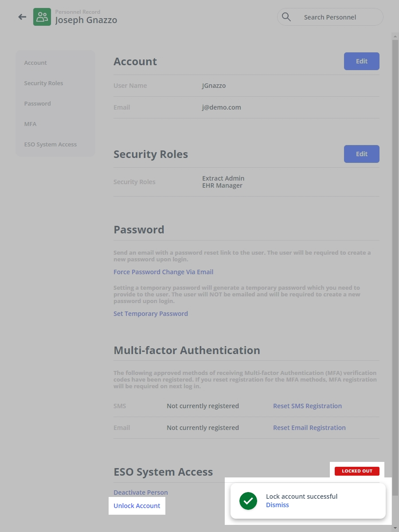This screenshot has width=399, height=532.
Task: Click the green success checkmark icon
Action: 248,501
